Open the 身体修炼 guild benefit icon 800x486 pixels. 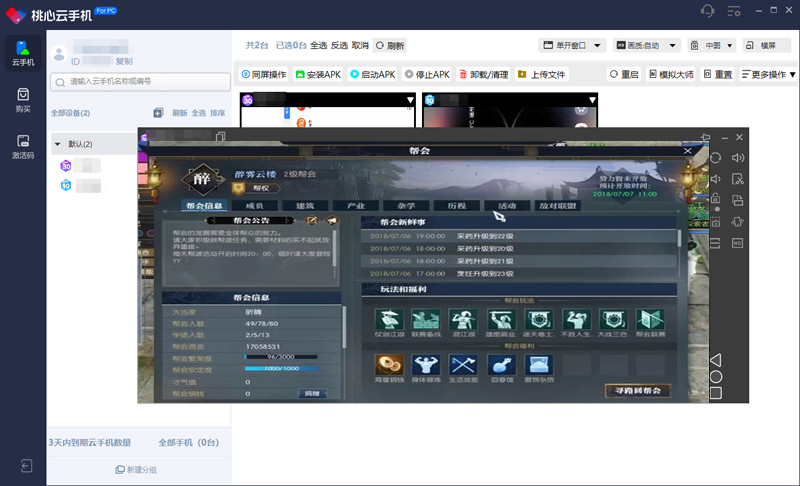point(426,365)
